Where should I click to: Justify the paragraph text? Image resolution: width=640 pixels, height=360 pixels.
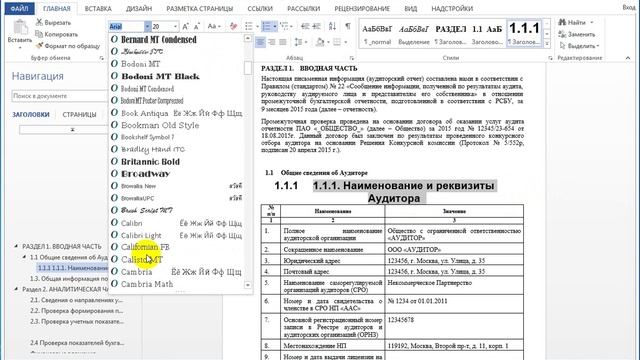282,42
